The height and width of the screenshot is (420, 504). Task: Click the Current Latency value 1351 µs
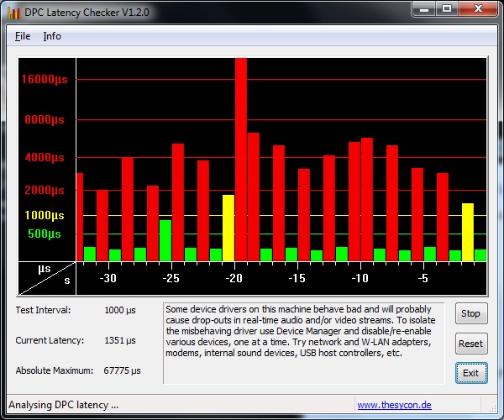[x=120, y=340]
